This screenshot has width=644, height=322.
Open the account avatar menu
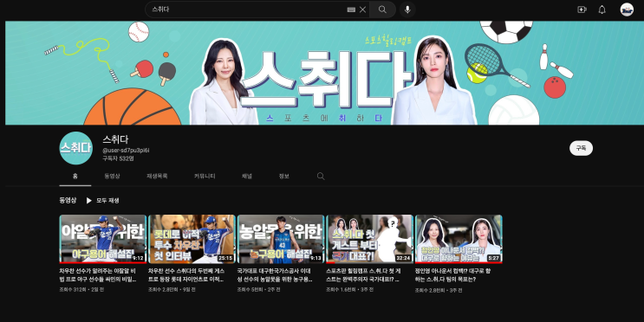pos(627,10)
